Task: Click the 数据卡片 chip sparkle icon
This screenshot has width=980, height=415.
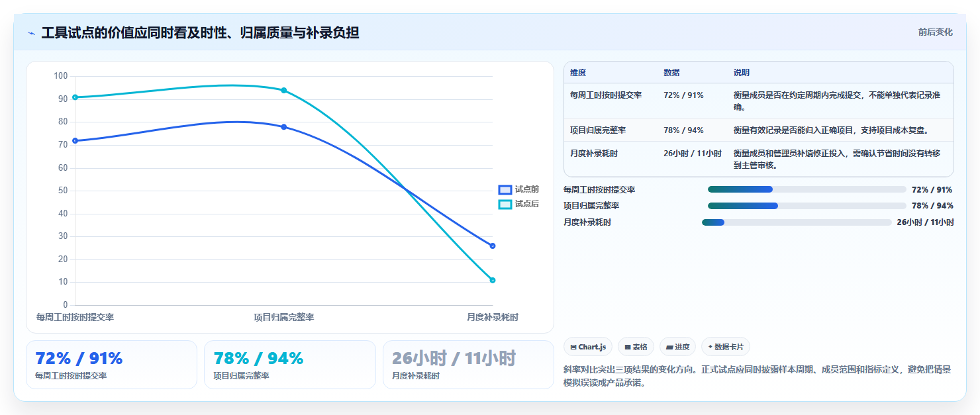Action: (x=710, y=346)
